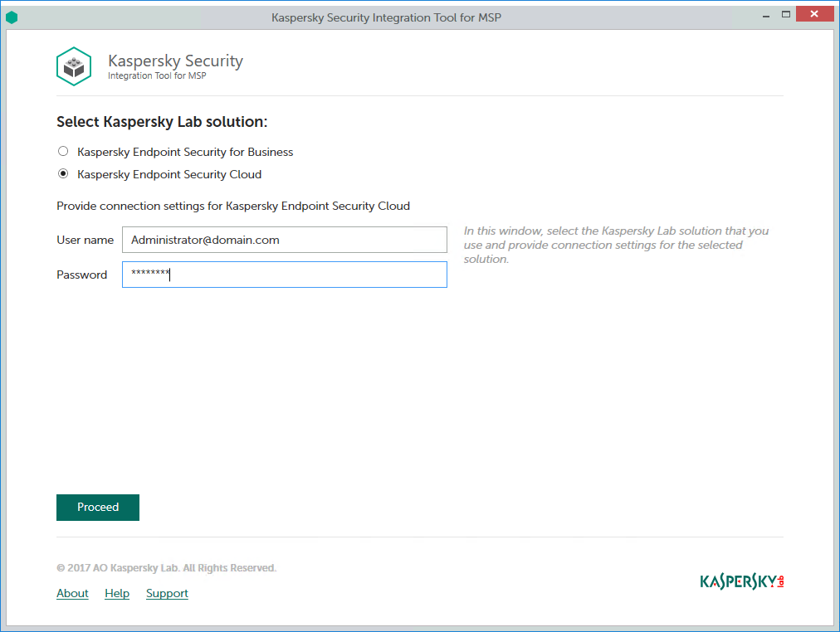
Task: Click the "Password" field label
Action: [81, 275]
